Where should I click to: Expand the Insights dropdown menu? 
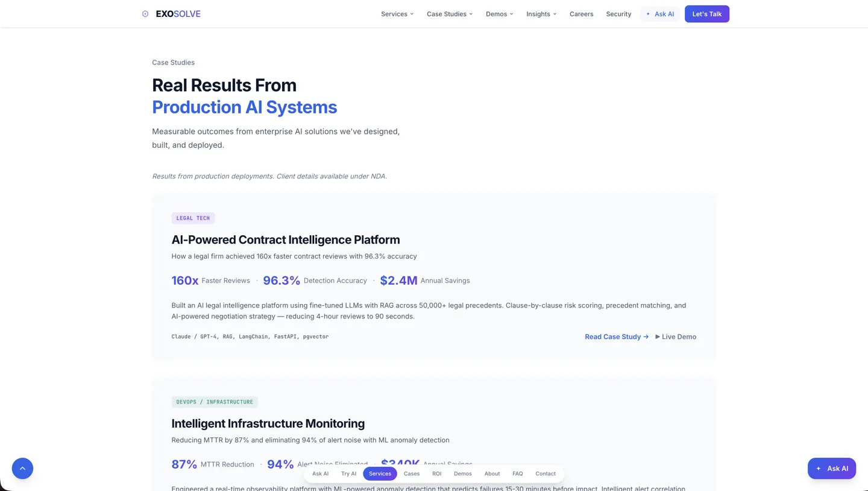(x=541, y=14)
